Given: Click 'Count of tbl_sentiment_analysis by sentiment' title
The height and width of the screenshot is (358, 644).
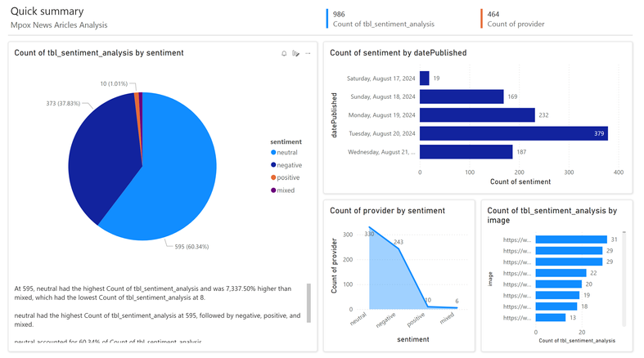Looking at the screenshot, I should coord(99,53).
